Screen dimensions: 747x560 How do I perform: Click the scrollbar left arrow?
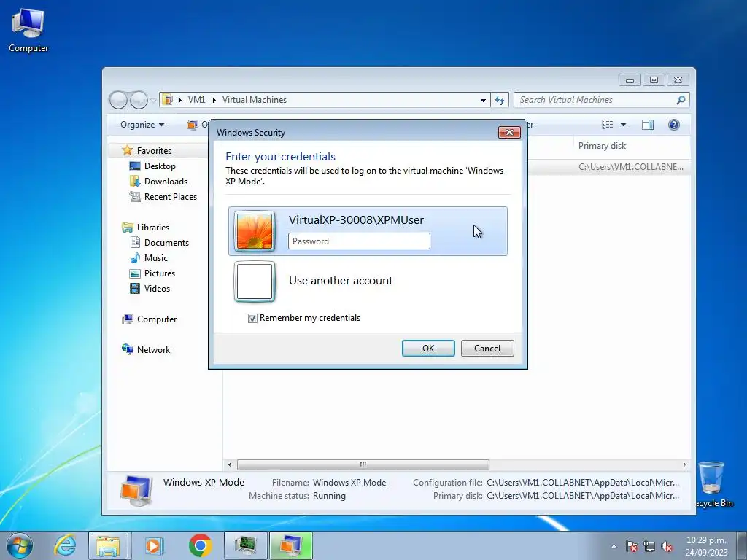tap(230, 464)
